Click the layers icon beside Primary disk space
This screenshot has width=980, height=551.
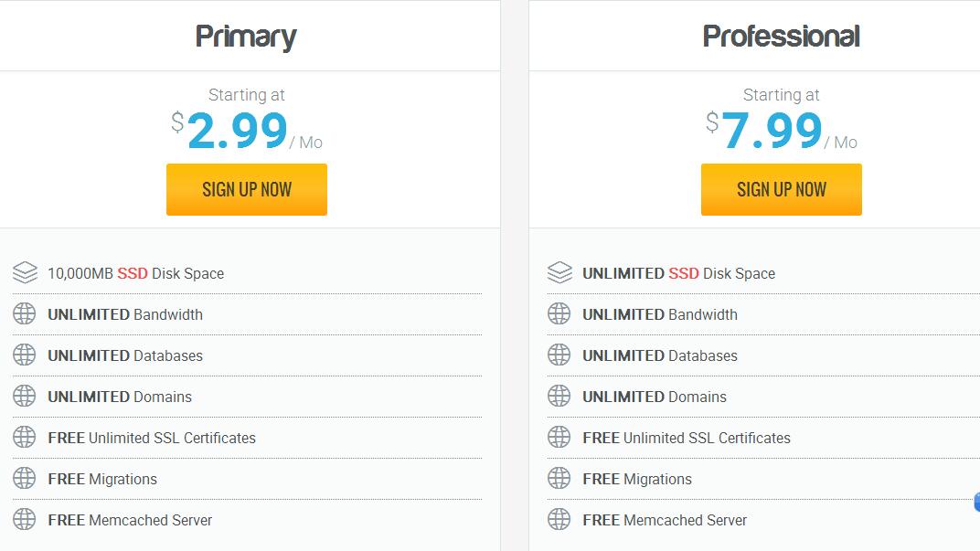(25, 273)
